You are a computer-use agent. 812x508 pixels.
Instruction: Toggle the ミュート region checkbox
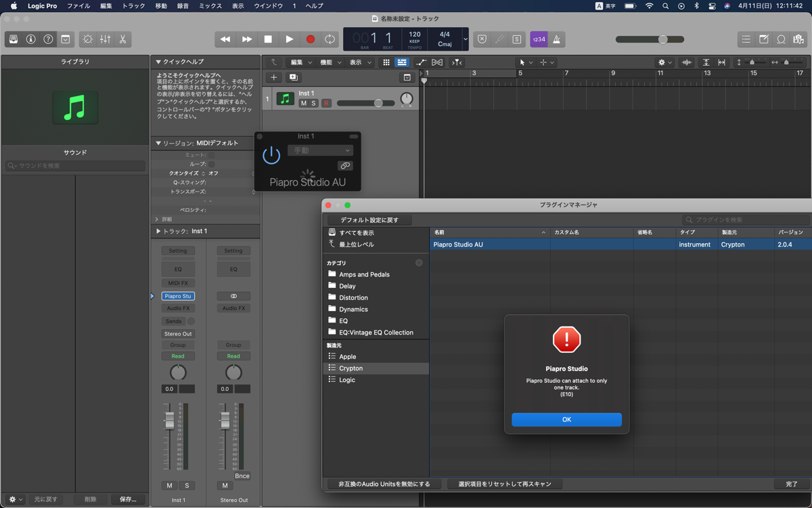212,155
